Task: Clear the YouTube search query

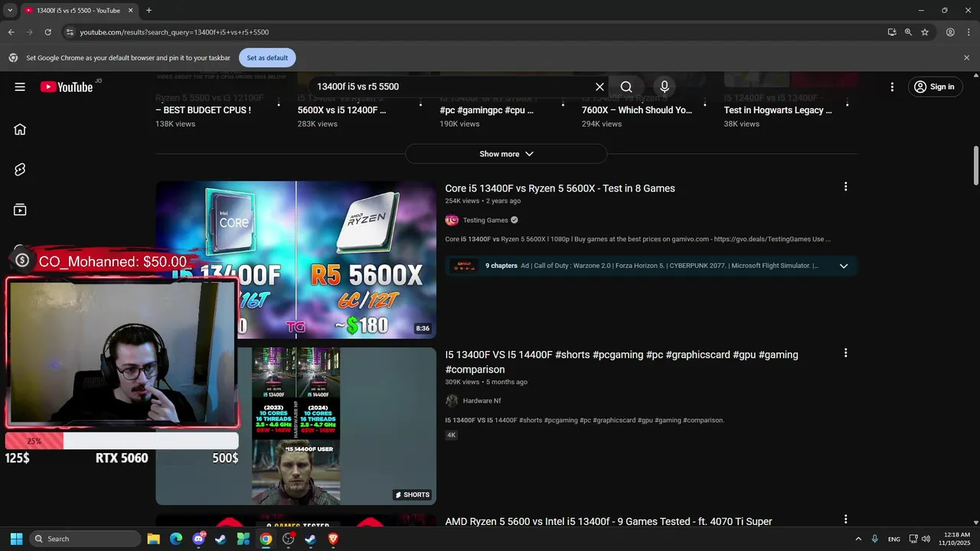Action: click(599, 86)
